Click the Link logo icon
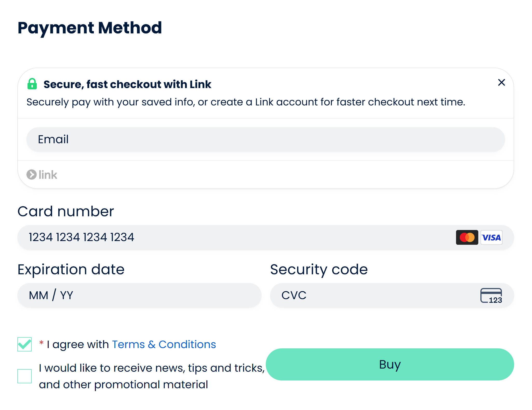532x410 pixels. tap(42, 175)
